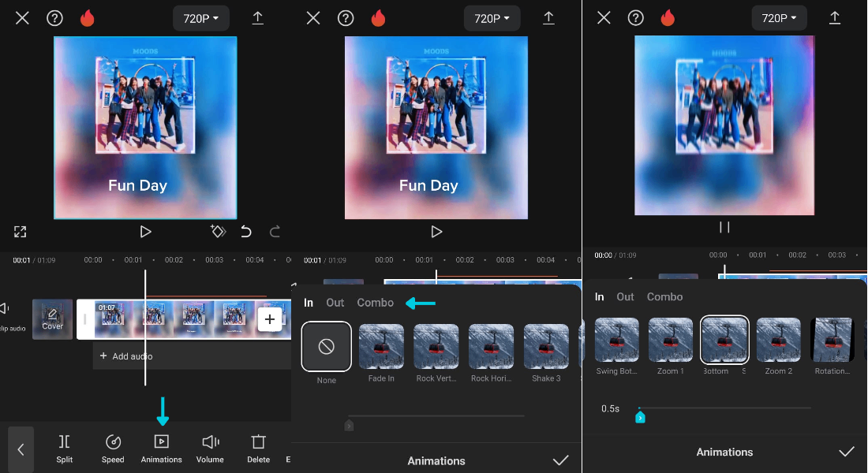This screenshot has height=473, width=868.
Task: Open 720P resolution dropdown in right screen
Action: pos(779,18)
